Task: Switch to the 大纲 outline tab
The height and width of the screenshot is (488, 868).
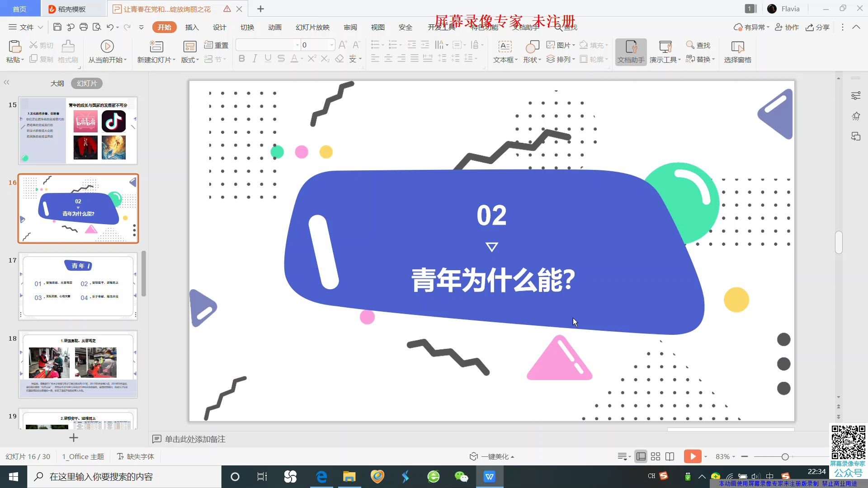Action: click(x=57, y=83)
